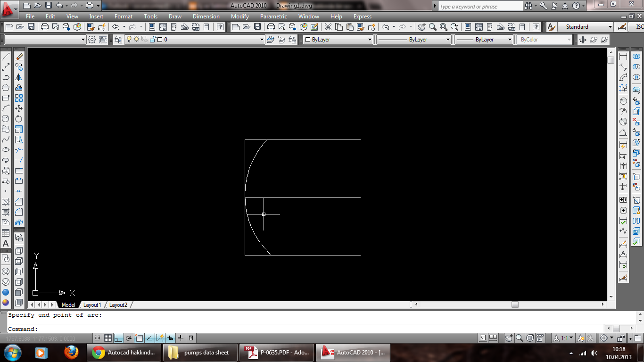Start Free Orbit 3D tool
Viewport: 644px width, 362px height.
click(594, 40)
